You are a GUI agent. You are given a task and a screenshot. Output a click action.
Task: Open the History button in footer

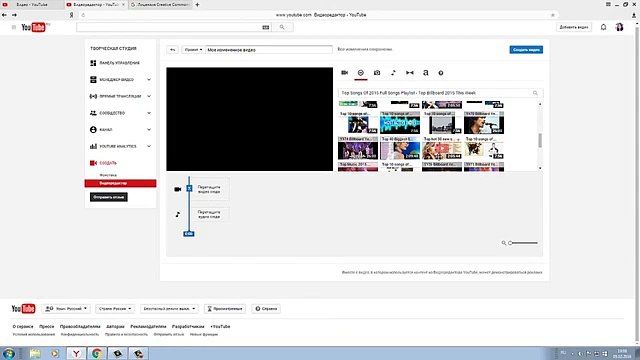225,309
